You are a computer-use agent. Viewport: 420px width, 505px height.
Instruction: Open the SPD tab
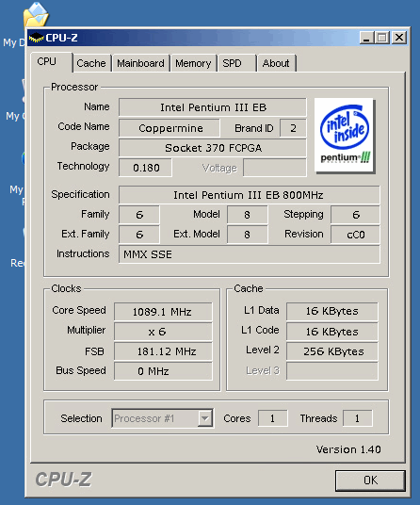(x=237, y=63)
